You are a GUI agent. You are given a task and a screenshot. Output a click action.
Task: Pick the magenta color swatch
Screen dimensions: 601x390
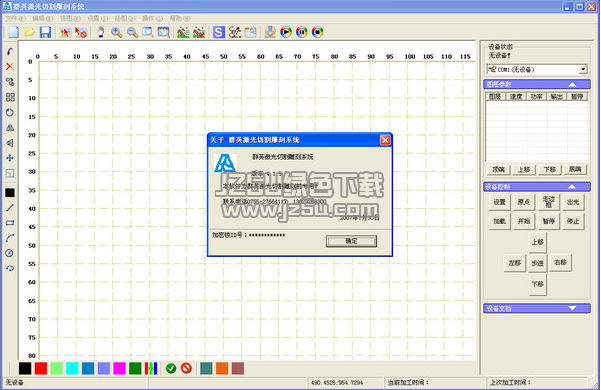119,369
